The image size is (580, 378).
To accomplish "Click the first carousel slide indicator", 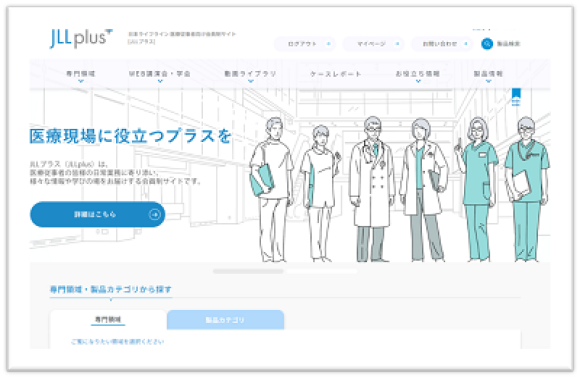I will click(x=248, y=271).
